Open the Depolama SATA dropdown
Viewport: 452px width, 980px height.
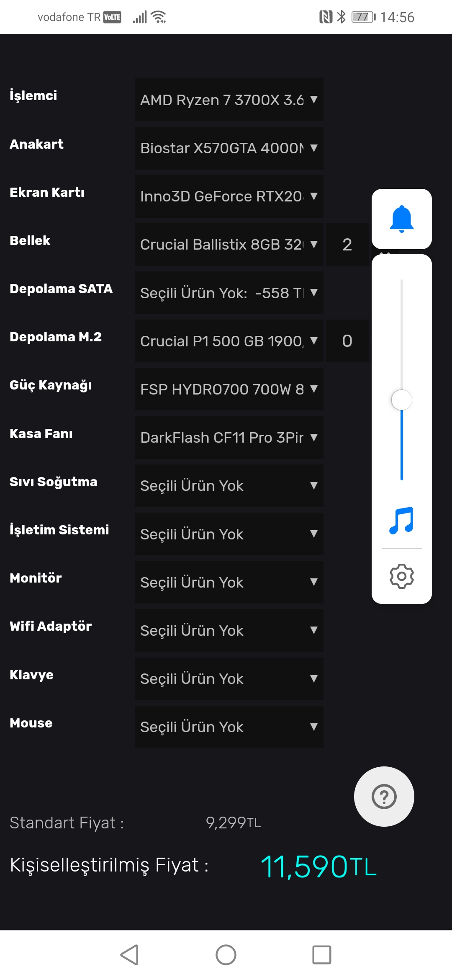point(229,293)
